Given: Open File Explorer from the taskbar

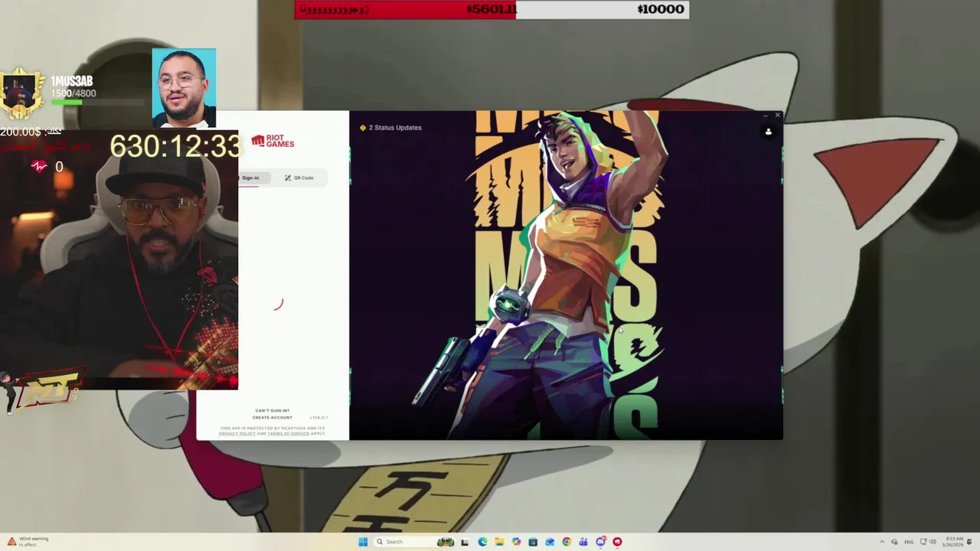Looking at the screenshot, I should pyautogui.click(x=499, y=542).
